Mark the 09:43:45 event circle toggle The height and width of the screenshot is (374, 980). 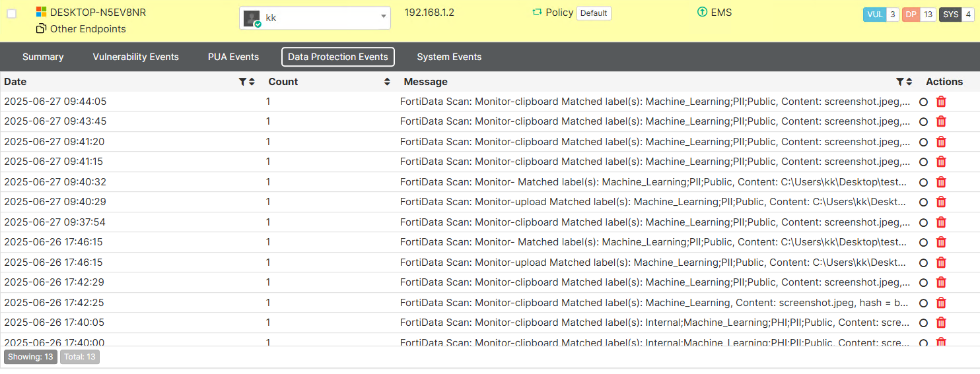pyautogui.click(x=923, y=122)
